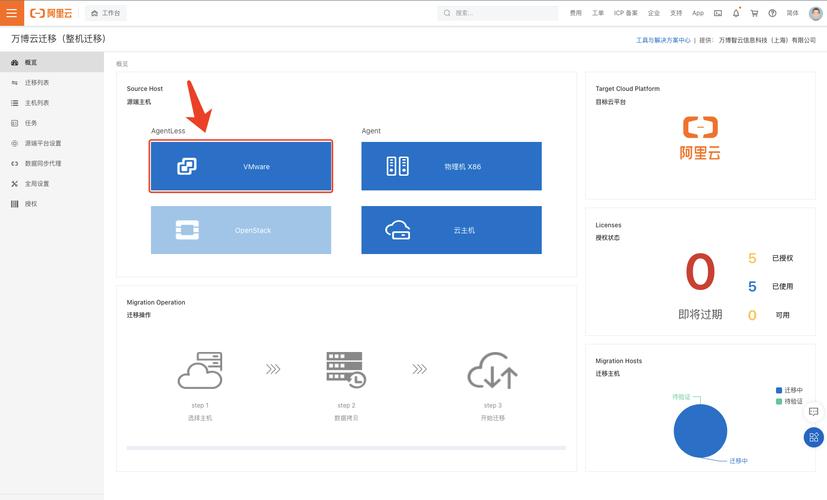The width and height of the screenshot is (827, 500).
Task: Switch language via 简体
Action: point(792,13)
